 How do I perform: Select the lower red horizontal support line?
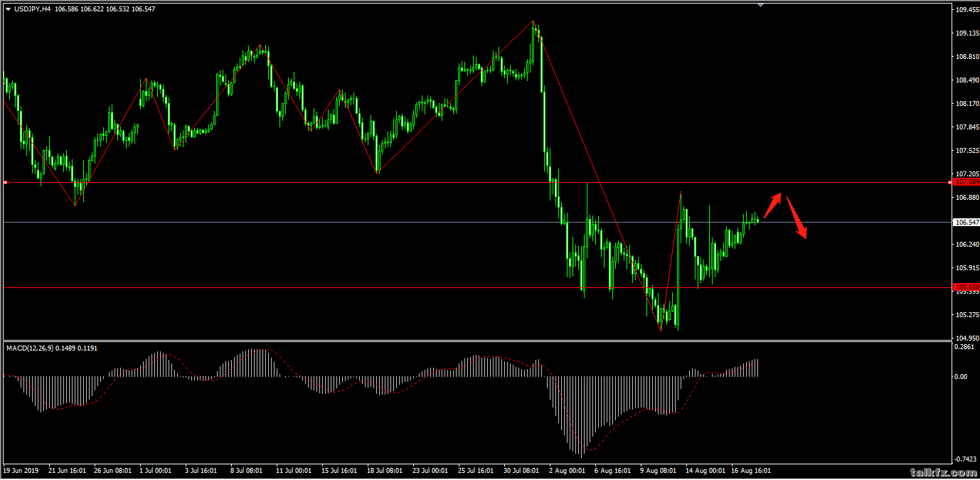(427, 288)
